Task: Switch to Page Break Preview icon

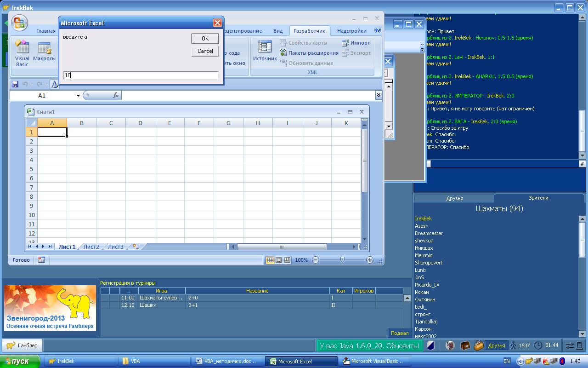Action: (x=287, y=260)
